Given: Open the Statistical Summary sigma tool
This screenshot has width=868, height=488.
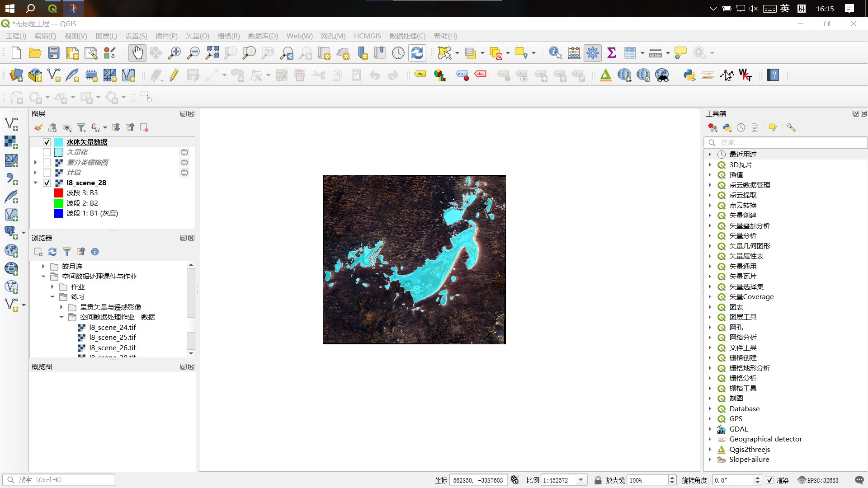Looking at the screenshot, I should [x=612, y=53].
